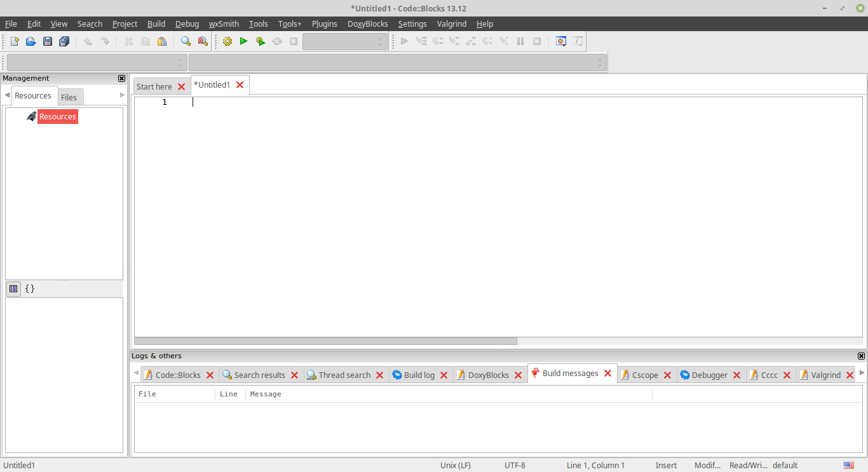Open the Thread search log tab
The image size is (868, 472).
coord(344,375)
